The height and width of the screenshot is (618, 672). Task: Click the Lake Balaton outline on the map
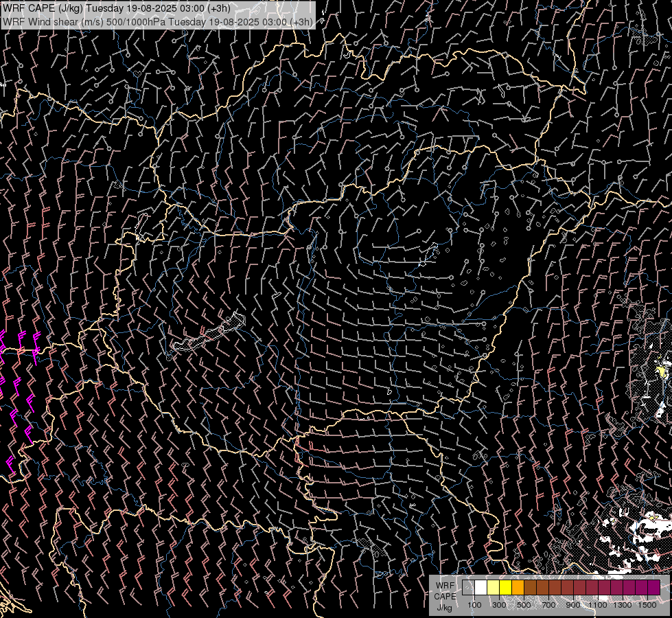point(209,333)
